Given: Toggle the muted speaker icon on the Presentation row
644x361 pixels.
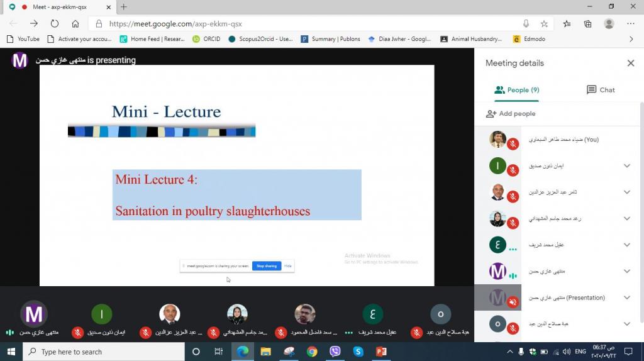Looking at the screenshot, I should point(513,303).
